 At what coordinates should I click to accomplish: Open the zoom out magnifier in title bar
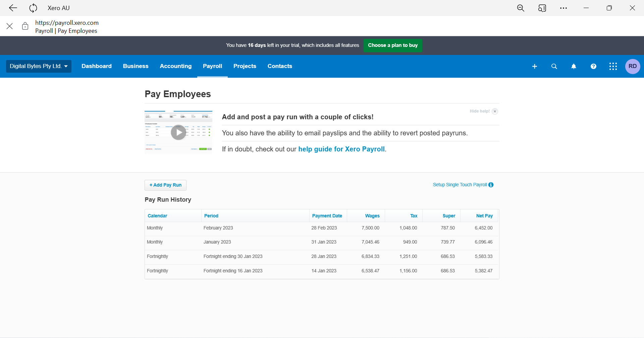[521, 8]
